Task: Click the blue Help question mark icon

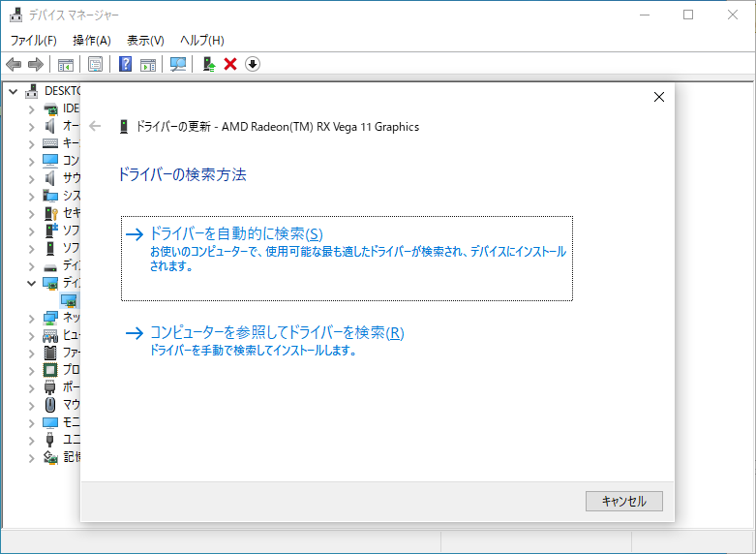Action: point(126,64)
